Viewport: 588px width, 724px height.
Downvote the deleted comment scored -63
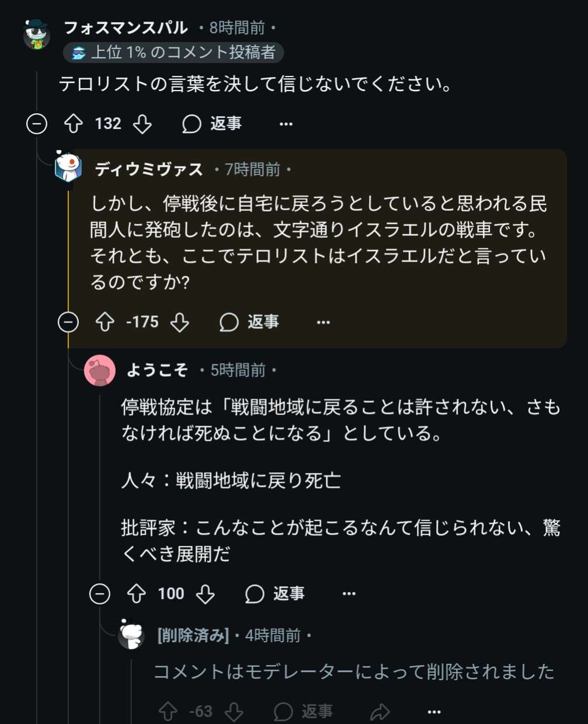tap(235, 711)
